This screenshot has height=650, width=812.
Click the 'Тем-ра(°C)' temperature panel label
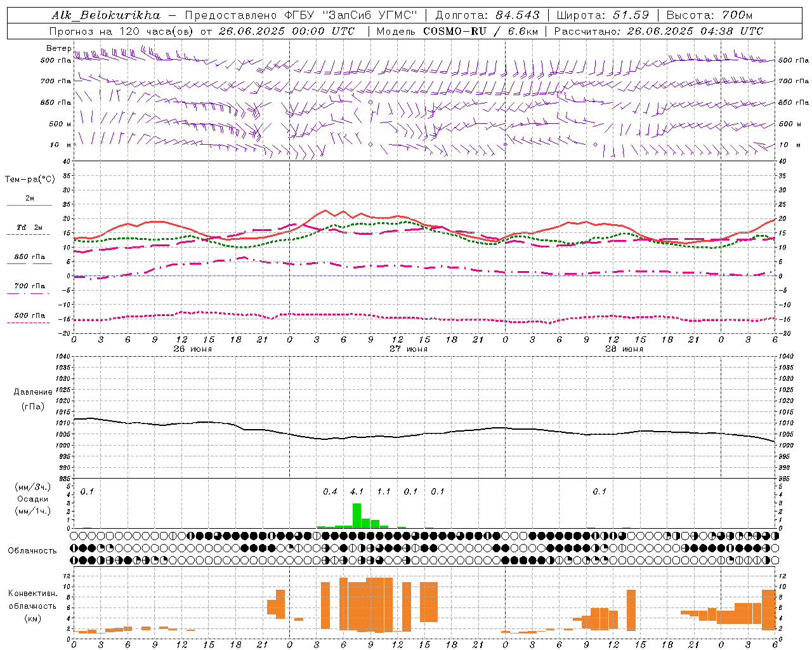30,180
